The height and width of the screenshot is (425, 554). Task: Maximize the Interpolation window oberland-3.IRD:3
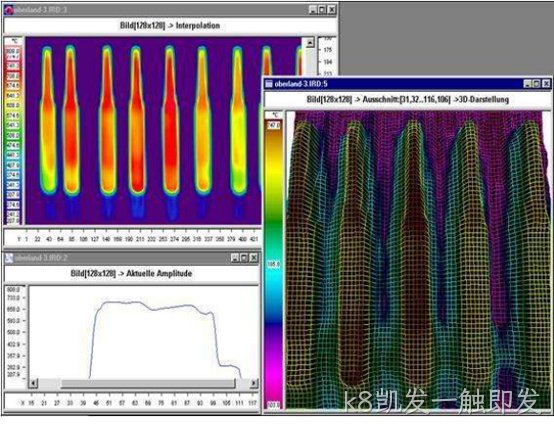coord(322,10)
